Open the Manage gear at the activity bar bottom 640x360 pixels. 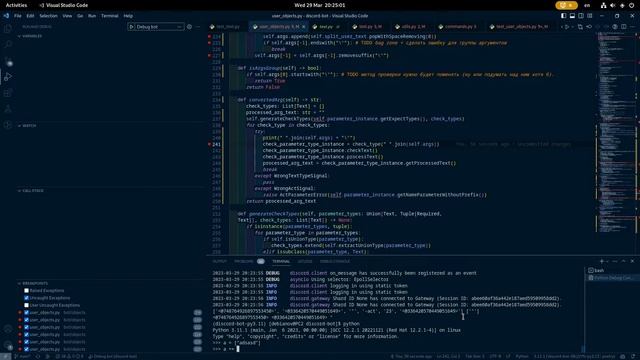pyautogui.click(x=8, y=345)
